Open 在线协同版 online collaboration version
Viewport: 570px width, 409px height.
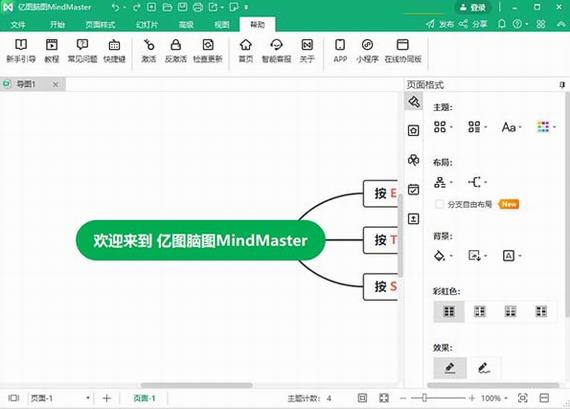click(403, 51)
